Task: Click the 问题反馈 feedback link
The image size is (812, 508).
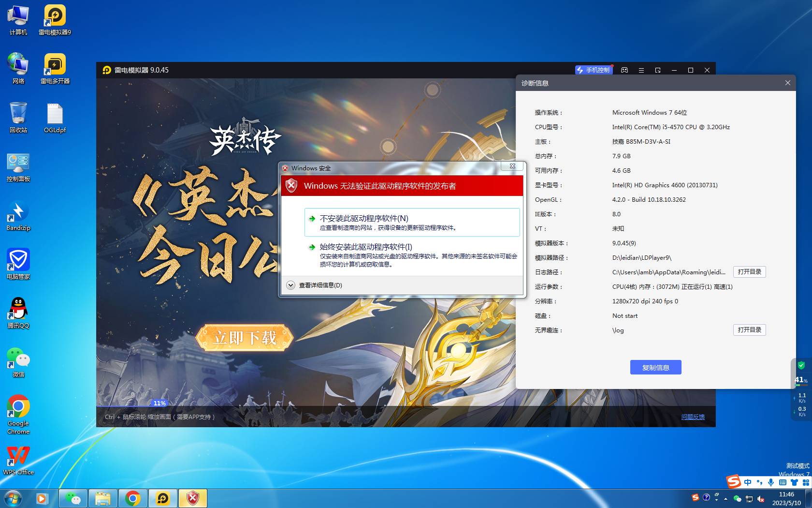Action: pyautogui.click(x=693, y=417)
